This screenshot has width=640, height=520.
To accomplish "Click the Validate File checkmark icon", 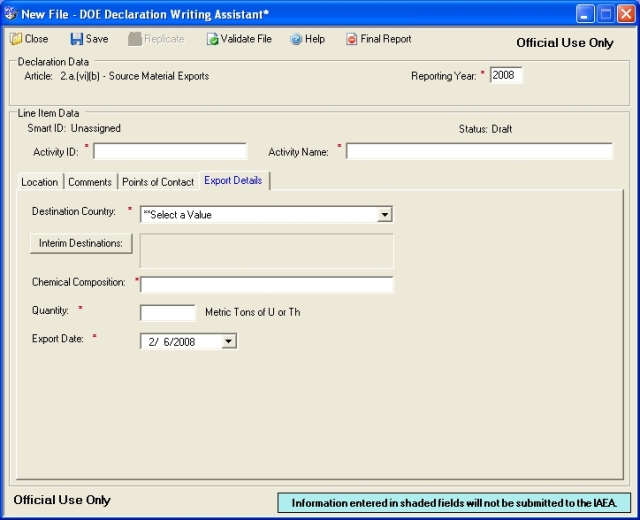I will (212, 39).
